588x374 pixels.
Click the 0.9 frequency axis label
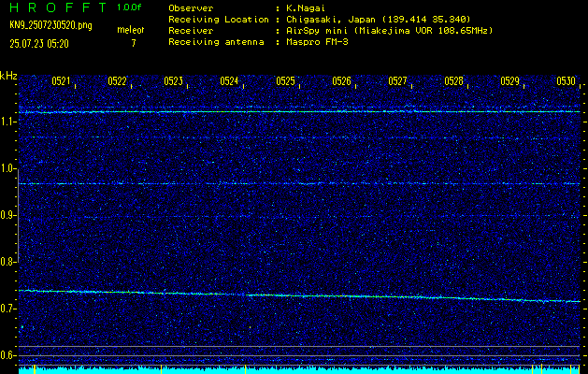[x=7, y=215]
